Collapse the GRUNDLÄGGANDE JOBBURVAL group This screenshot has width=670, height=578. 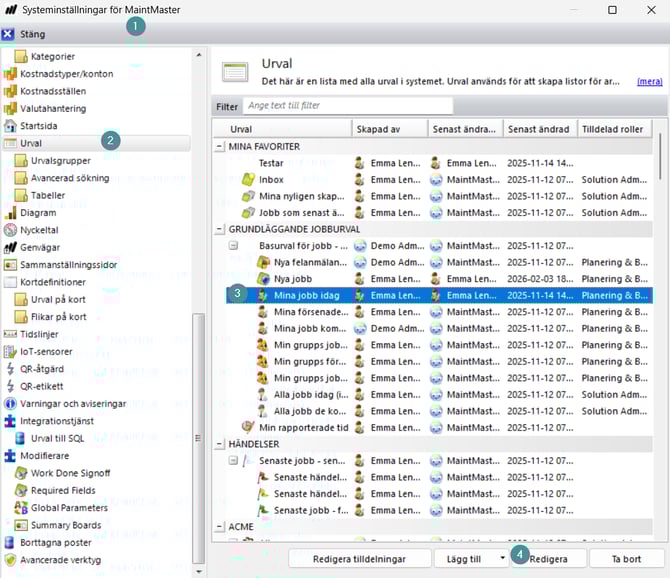220,229
